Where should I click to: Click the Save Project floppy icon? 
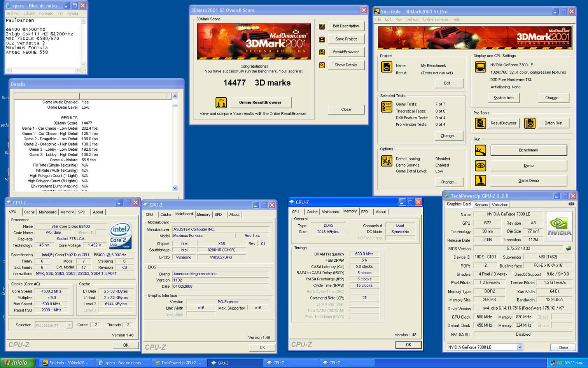tap(322, 39)
